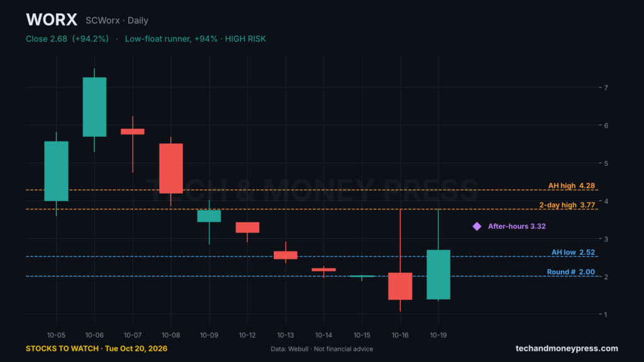
Task: Click price axis value 1
Action: (x=606, y=314)
